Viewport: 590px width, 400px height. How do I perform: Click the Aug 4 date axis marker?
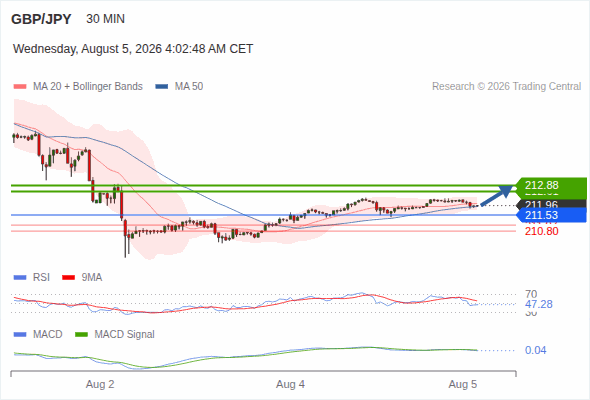pos(290,384)
